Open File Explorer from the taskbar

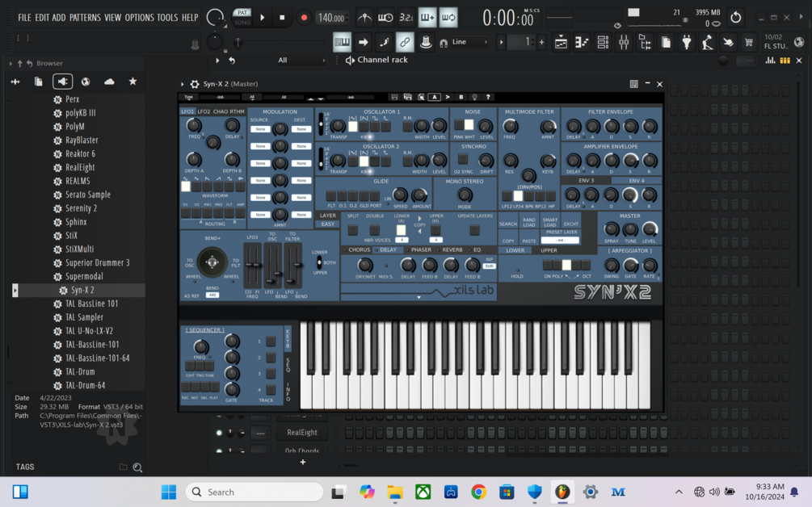pyautogui.click(x=395, y=492)
